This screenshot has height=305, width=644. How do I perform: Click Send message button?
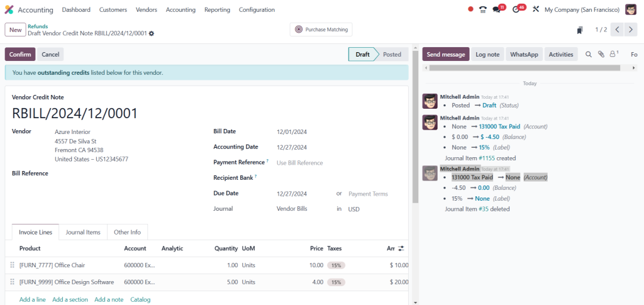tap(446, 54)
